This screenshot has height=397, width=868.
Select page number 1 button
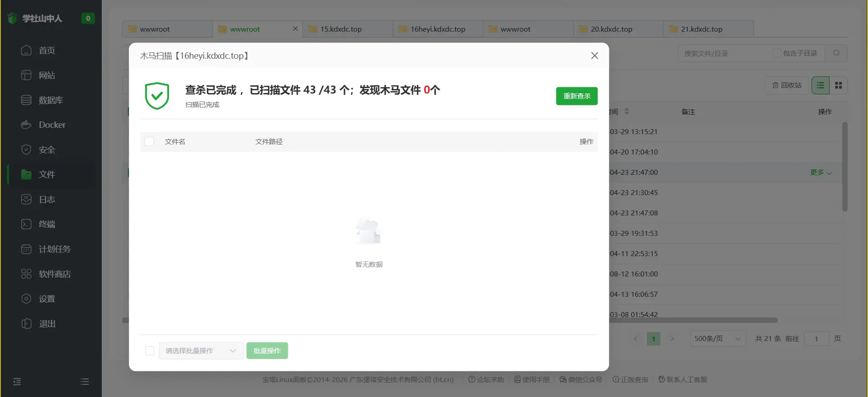pos(654,339)
